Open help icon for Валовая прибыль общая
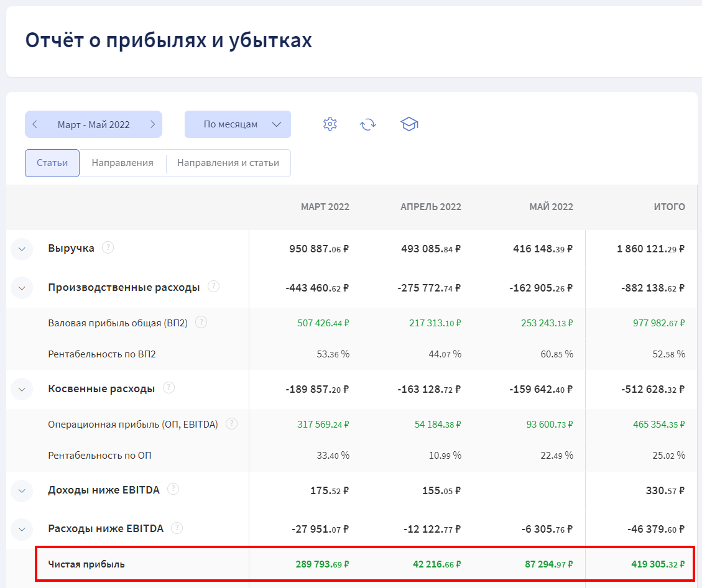Viewport: 702px width, 588px height. coord(201,322)
